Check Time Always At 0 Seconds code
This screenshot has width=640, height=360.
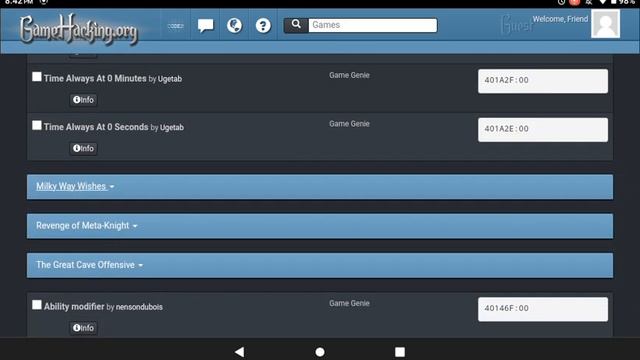click(37, 125)
